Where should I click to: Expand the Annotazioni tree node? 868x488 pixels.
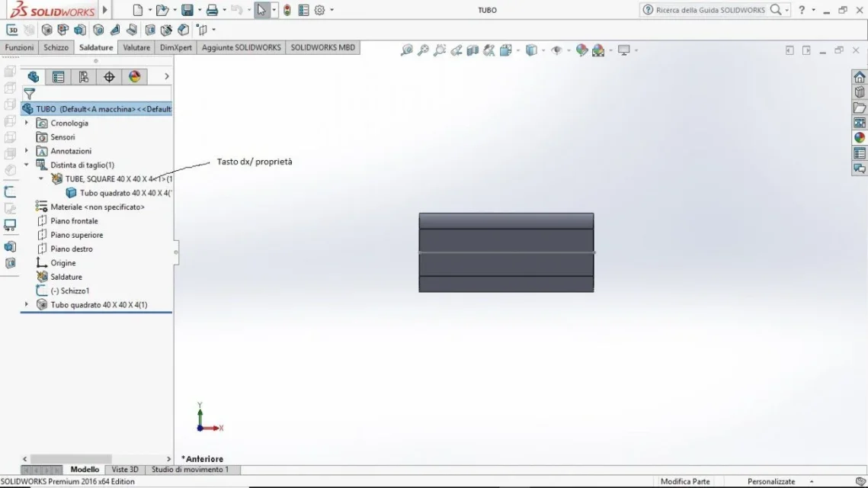click(26, 151)
